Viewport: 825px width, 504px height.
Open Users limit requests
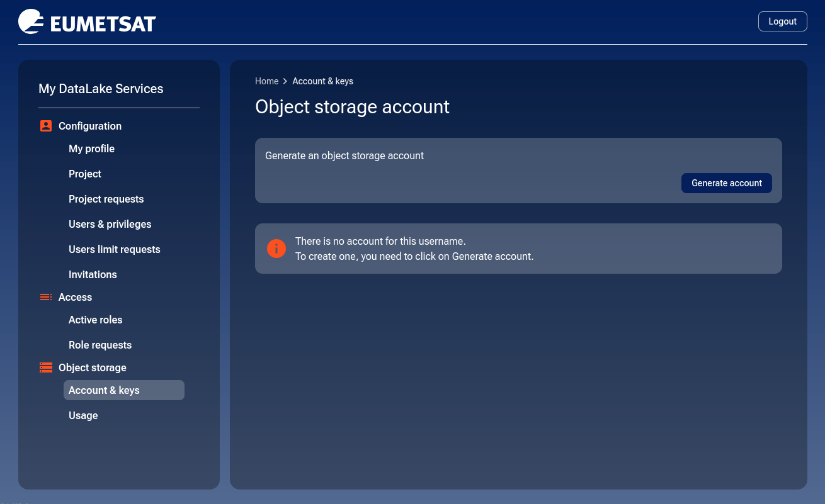114,249
